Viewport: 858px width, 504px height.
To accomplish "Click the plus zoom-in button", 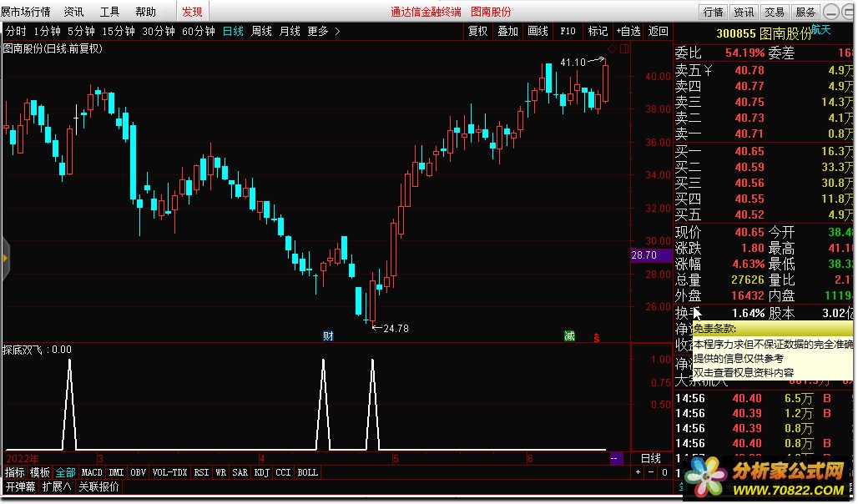I will pos(638,472).
